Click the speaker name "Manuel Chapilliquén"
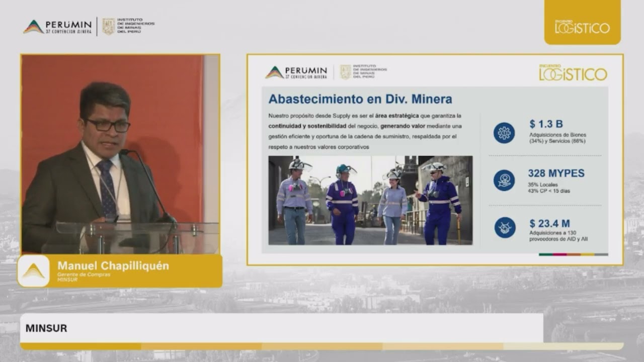This screenshot has height=362, width=644. pos(113,266)
